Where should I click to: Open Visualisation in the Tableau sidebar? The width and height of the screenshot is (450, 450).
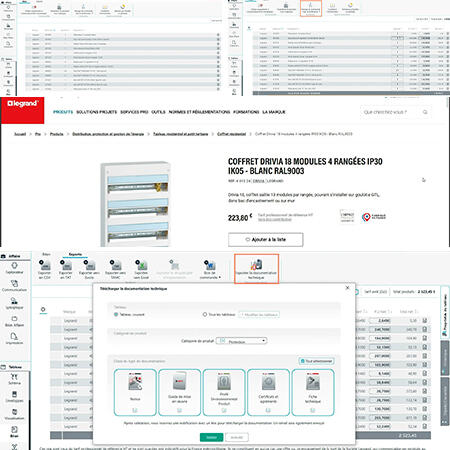[x=14, y=414]
